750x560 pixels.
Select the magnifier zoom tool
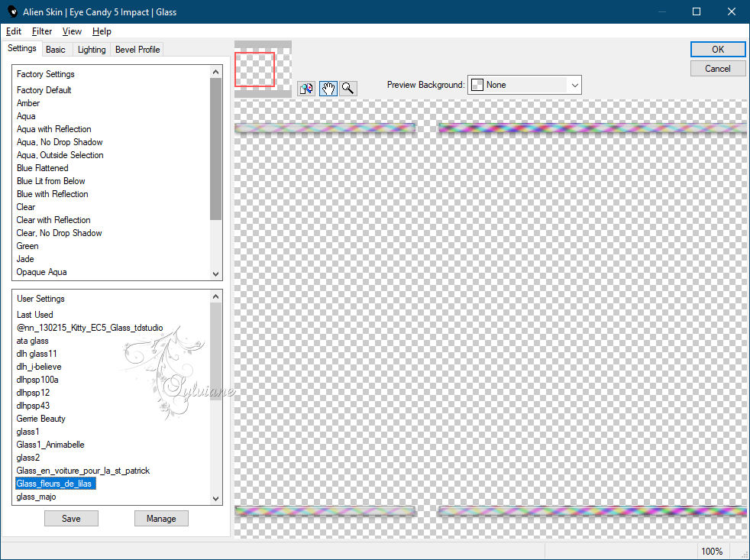point(348,88)
